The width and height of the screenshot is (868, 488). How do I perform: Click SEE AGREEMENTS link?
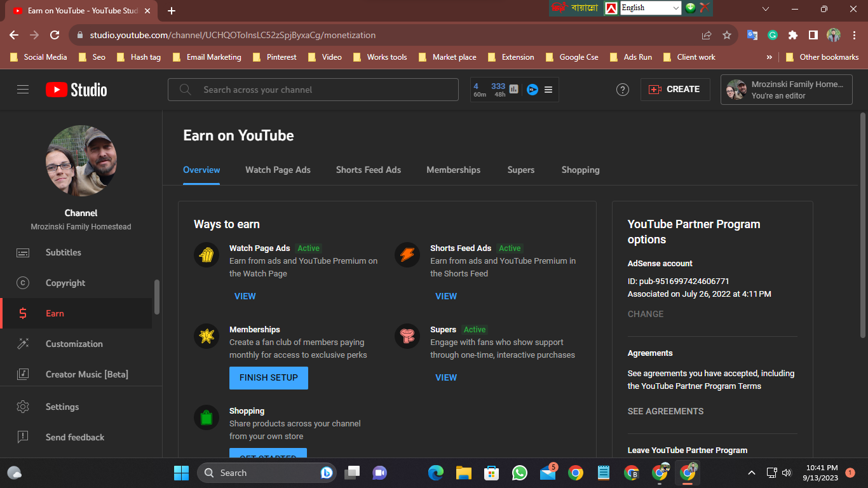point(665,411)
